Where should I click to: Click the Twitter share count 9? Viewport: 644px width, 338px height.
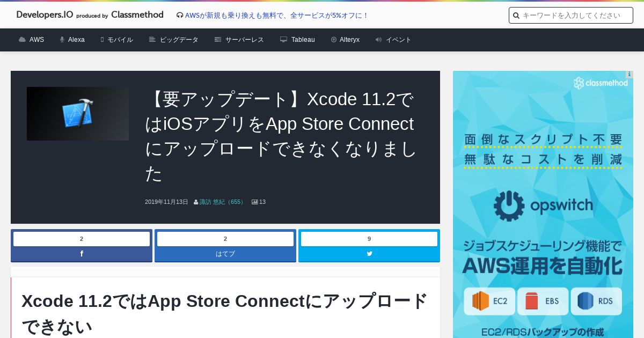(369, 239)
